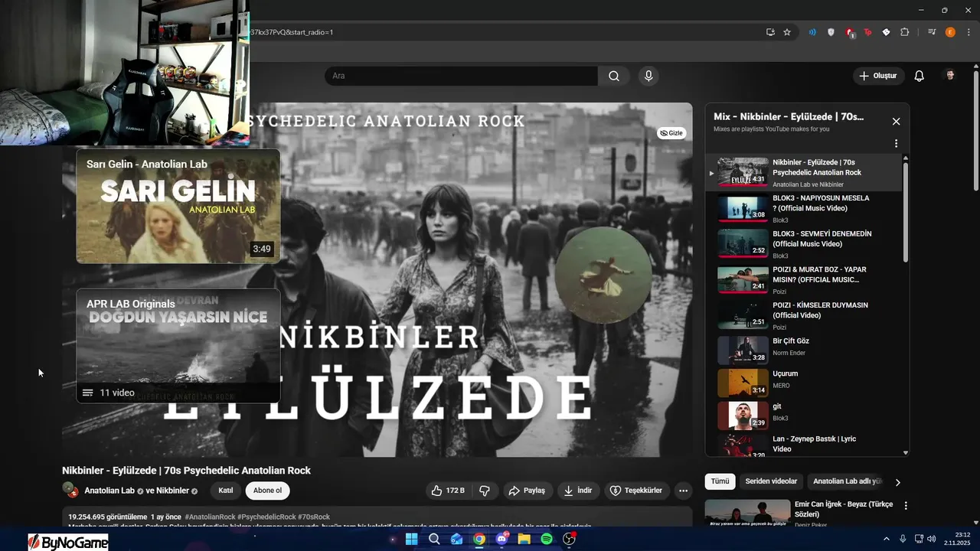The width and height of the screenshot is (980, 551).
Task: Show more filter chips with right arrow
Action: tap(898, 482)
